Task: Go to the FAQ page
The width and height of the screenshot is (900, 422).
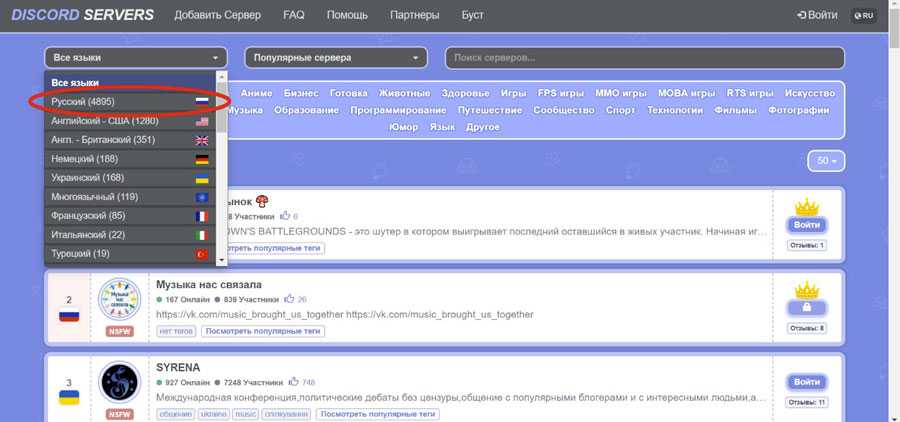Action: click(x=294, y=15)
